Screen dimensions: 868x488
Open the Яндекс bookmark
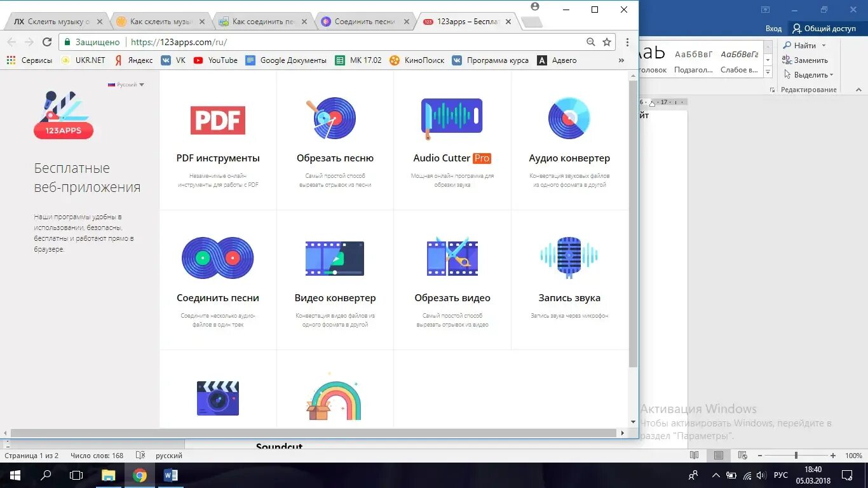click(x=133, y=60)
